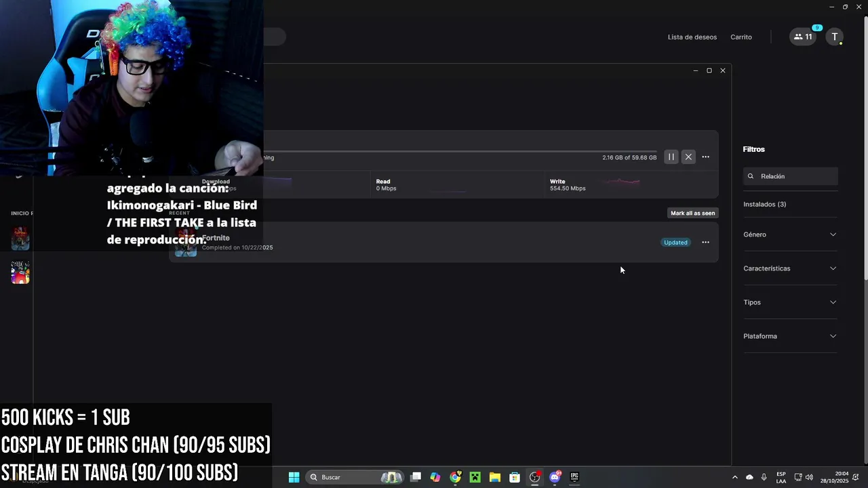
Task: Click the search magnifier in Filtros
Action: (751, 176)
